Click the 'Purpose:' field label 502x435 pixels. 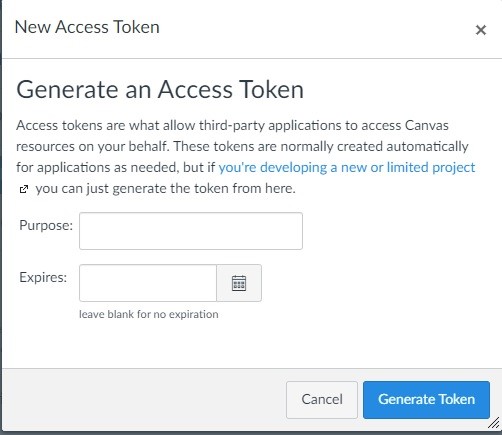[x=46, y=225]
